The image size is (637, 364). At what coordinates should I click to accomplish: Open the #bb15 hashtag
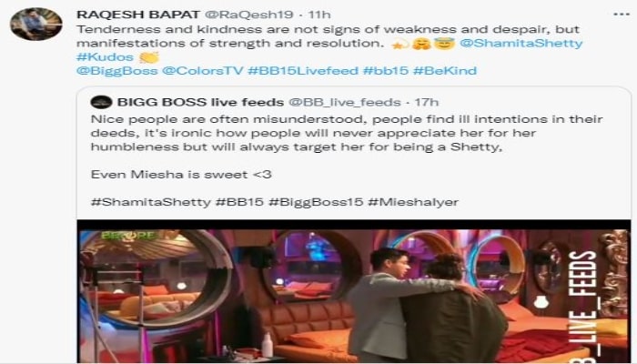[386, 71]
